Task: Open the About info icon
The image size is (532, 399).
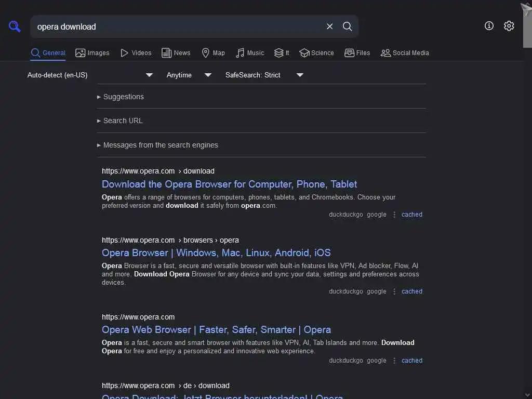Action: pyautogui.click(x=489, y=26)
